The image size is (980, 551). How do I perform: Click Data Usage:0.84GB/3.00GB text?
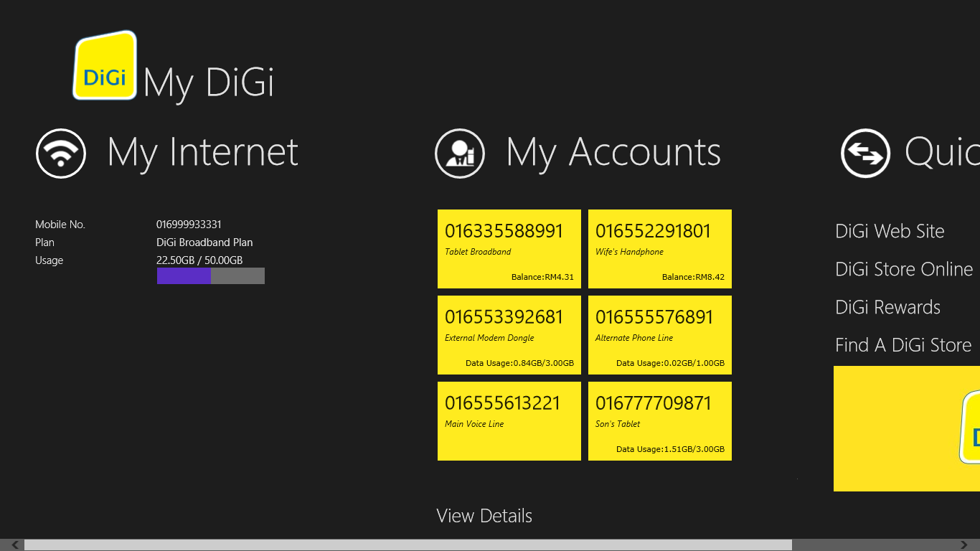click(x=519, y=363)
